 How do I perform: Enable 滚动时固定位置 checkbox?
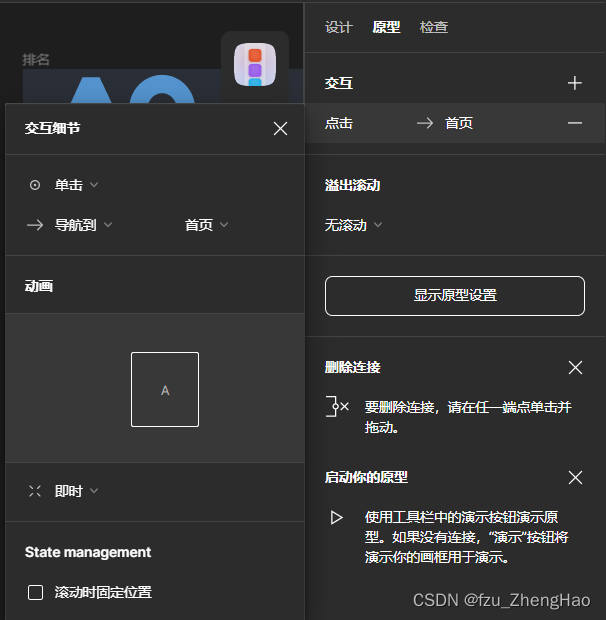pos(36,592)
